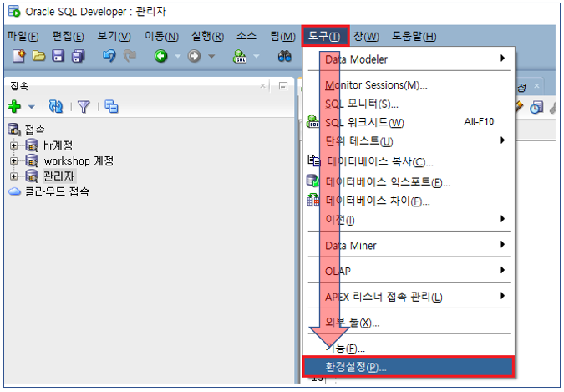This screenshot has height=392, width=564.
Task: Open the 파일(F) menu
Action: tap(23, 36)
